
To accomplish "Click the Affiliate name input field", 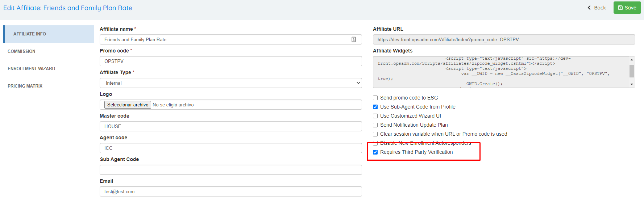I will coord(230,39).
